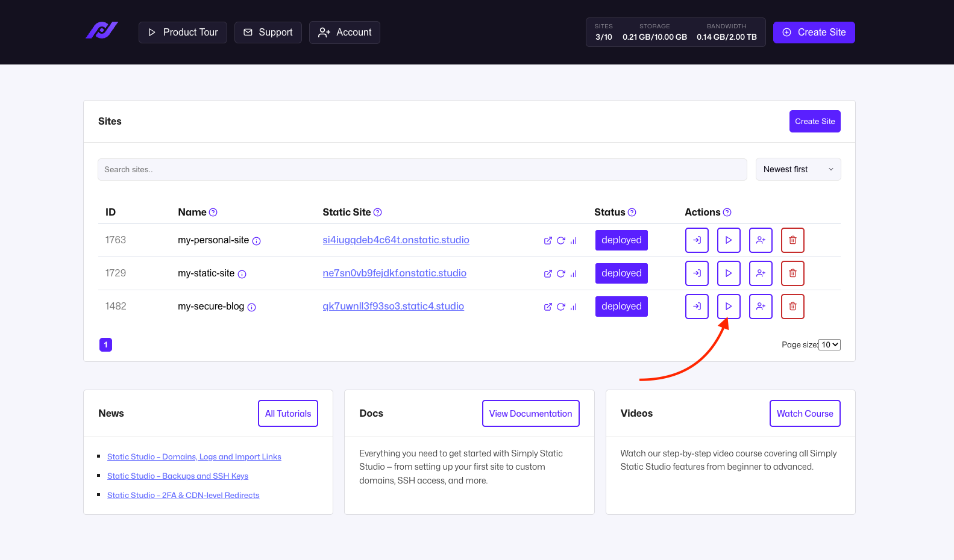The height and width of the screenshot is (560, 954).
Task: Open the si4iugqdeb4c64t.onstatic.studio link
Action: coord(396,240)
